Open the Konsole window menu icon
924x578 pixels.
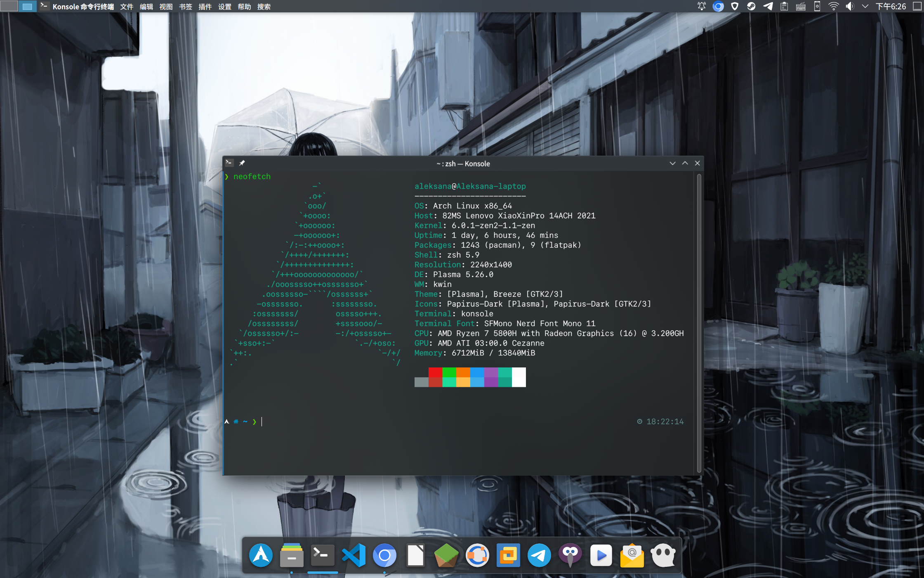(x=229, y=163)
